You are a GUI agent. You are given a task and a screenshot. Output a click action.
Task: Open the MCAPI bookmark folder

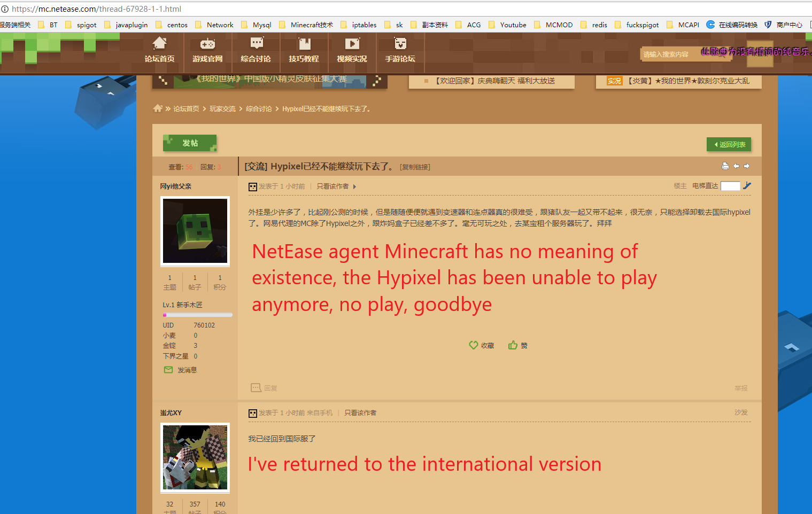(683, 25)
